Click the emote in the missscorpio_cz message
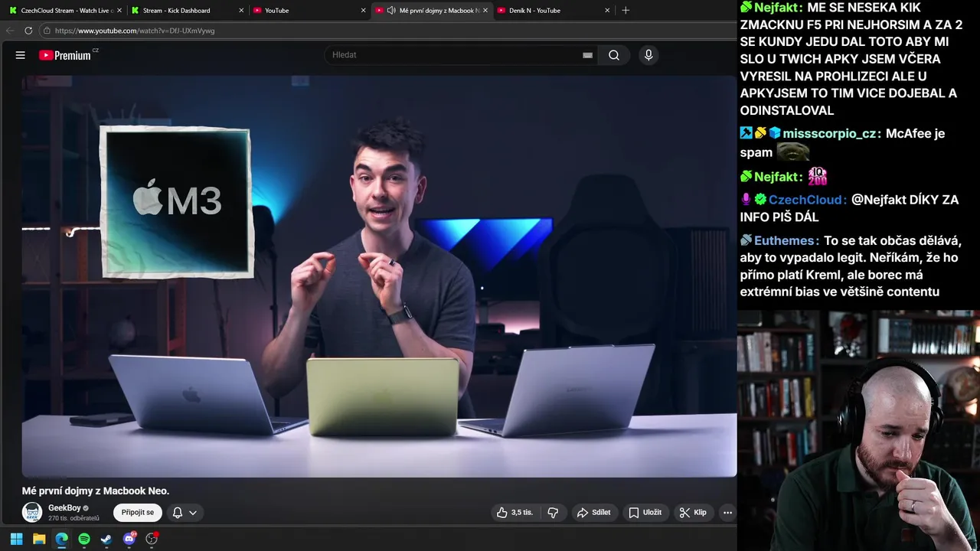The width and height of the screenshot is (980, 551). pyautogui.click(x=793, y=152)
